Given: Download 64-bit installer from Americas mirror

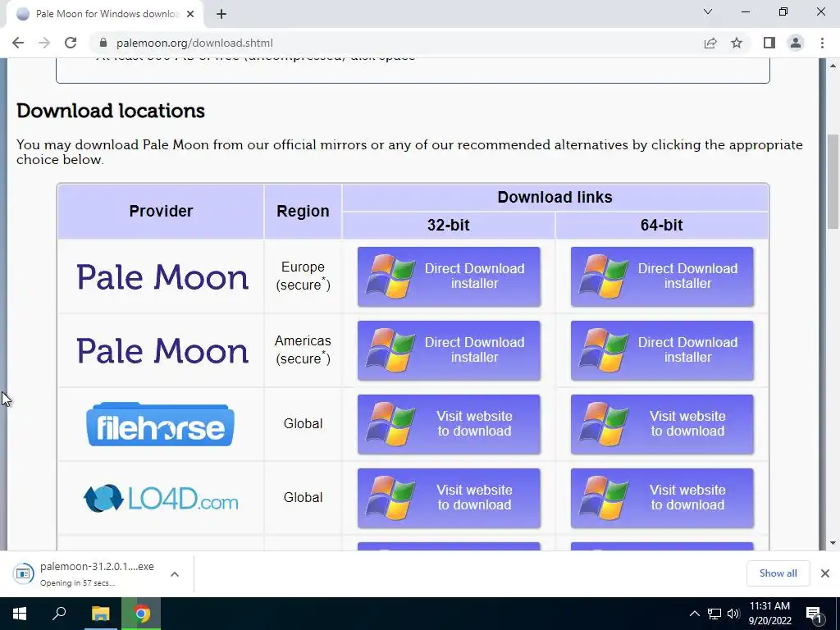Looking at the screenshot, I should point(662,350).
